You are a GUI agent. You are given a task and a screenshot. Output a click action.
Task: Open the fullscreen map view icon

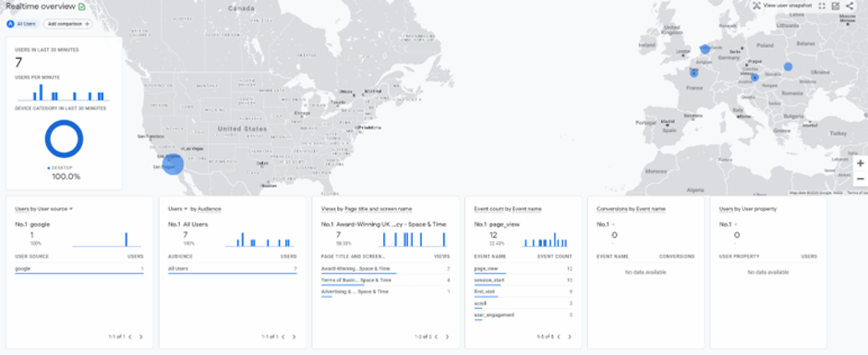[x=822, y=6]
